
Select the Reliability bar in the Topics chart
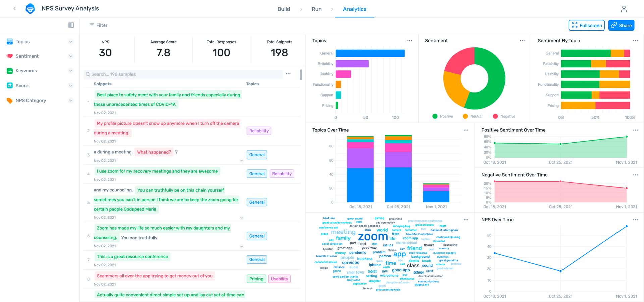click(x=352, y=63)
